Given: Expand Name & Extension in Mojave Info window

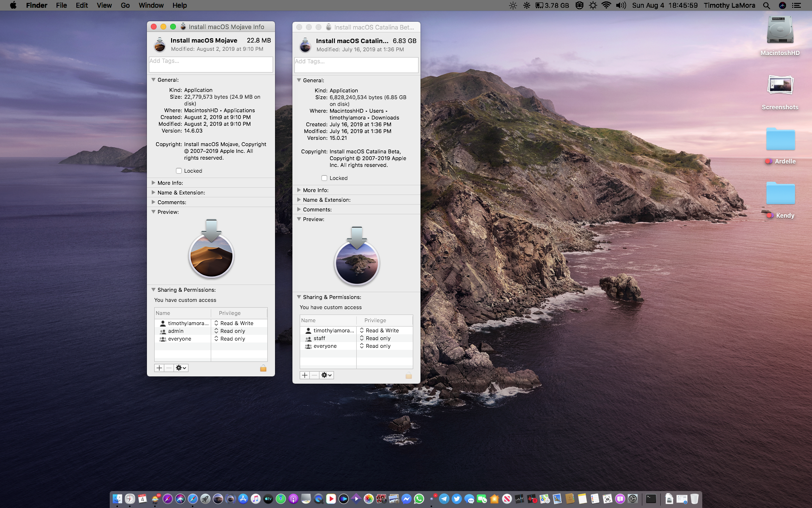Looking at the screenshot, I should 153,193.
